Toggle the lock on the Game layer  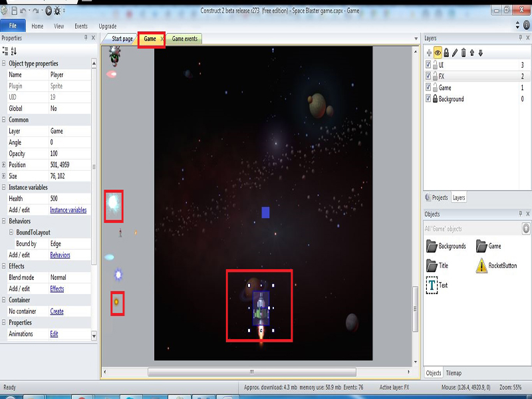pos(435,87)
